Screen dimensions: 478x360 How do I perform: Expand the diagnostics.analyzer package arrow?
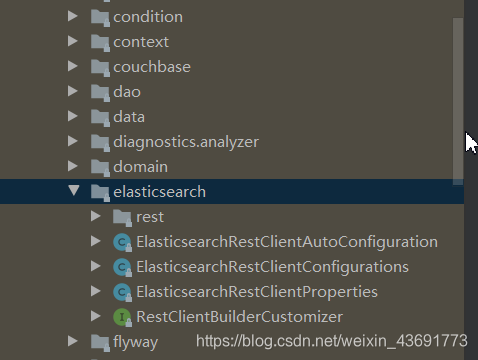click(73, 141)
